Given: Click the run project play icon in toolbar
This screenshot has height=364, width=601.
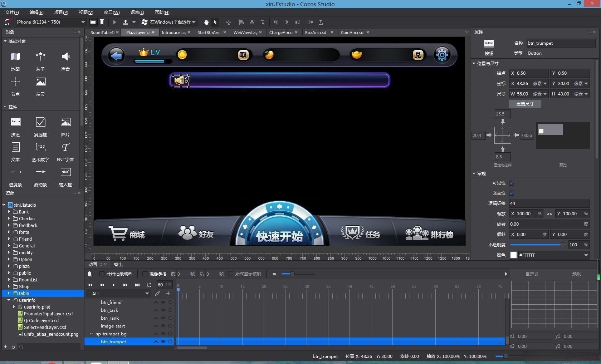Looking at the screenshot, I should point(114,22).
